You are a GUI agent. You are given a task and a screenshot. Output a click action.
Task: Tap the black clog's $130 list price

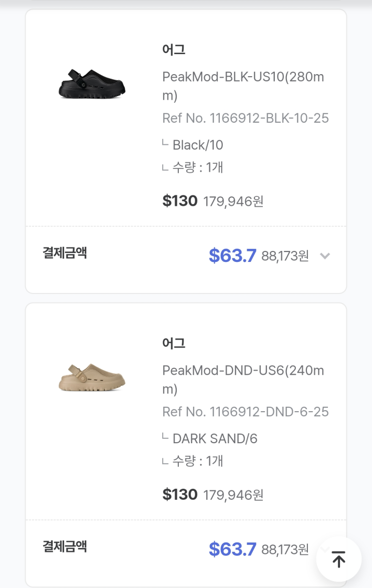point(180,201)
